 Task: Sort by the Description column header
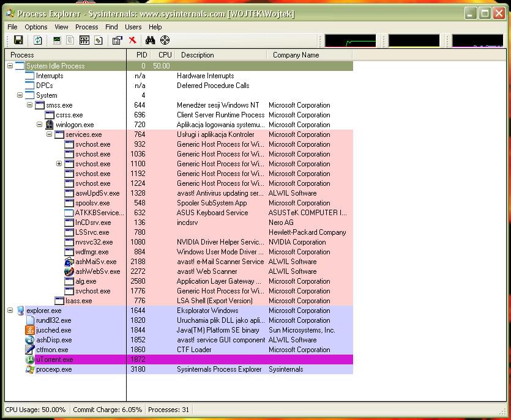coord(221,55)
